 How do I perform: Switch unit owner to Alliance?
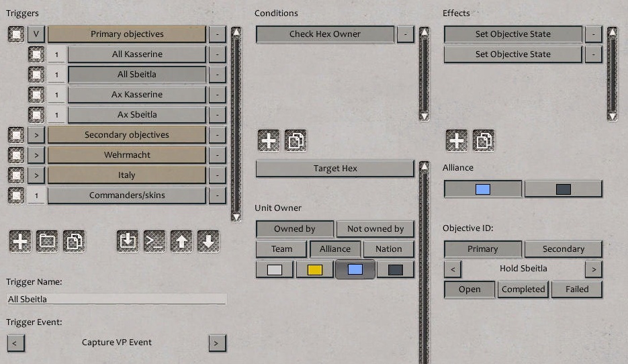[335, 249]
